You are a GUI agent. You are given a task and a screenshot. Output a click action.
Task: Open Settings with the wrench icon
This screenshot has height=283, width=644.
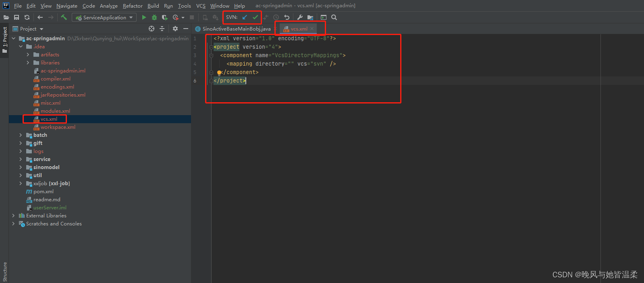(x=300, y=17)
